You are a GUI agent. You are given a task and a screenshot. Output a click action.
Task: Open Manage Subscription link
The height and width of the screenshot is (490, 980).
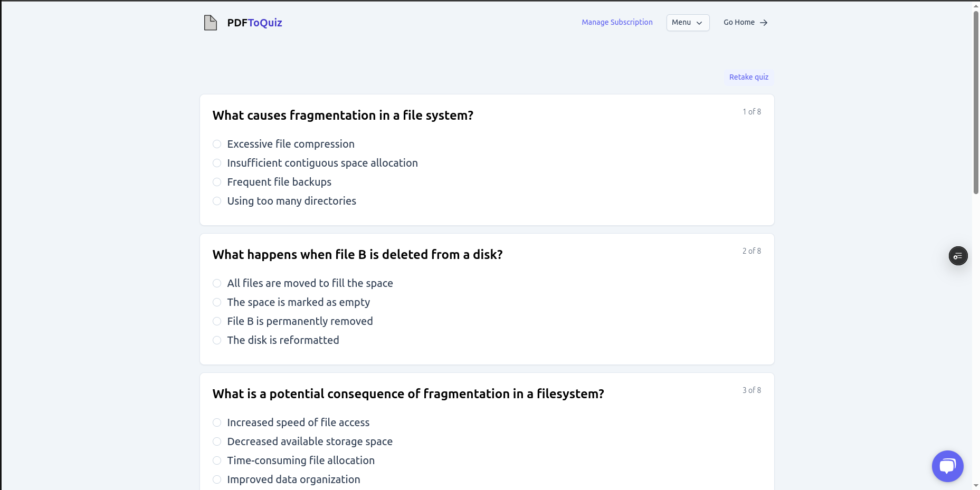click(x=617, y=22)
